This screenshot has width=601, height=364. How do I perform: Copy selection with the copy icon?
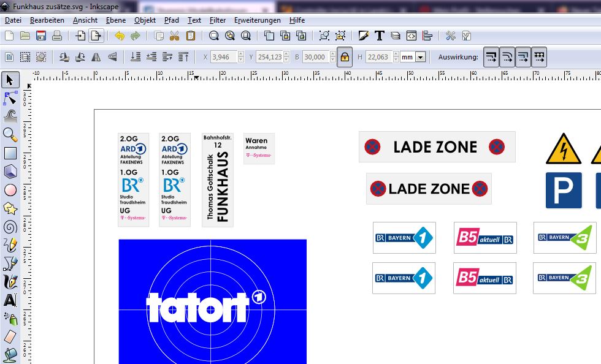point(159,36)
